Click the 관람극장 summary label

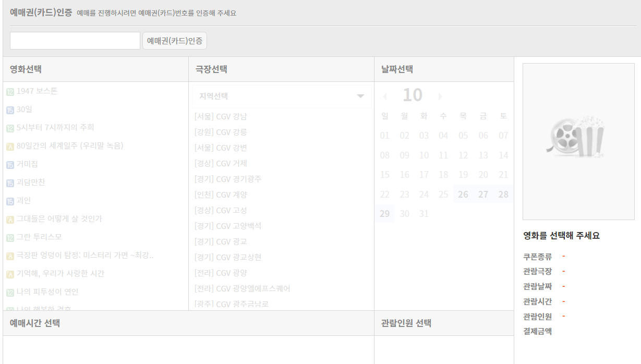pos(538,272)
